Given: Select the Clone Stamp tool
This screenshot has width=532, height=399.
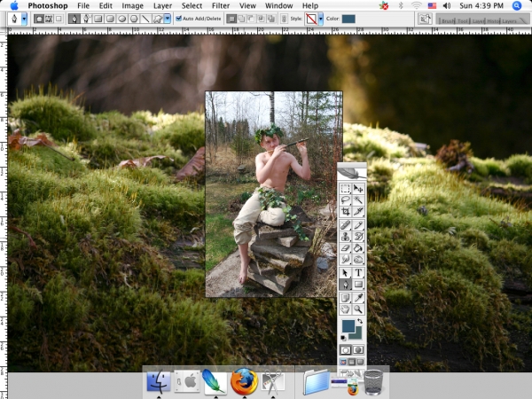Looking at the screenshot, I should tap(346, 237).
